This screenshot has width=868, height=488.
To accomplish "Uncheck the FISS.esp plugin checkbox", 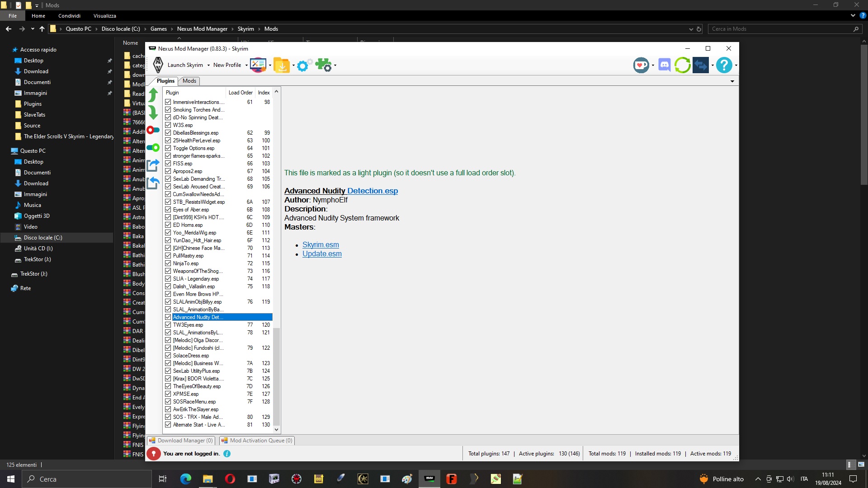I will point(168,164).
